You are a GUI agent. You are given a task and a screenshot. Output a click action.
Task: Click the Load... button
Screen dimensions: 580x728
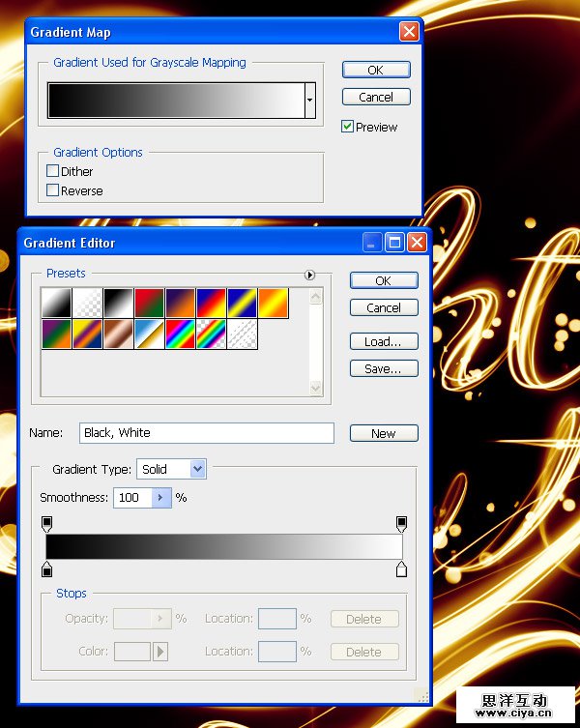[384, 341]
